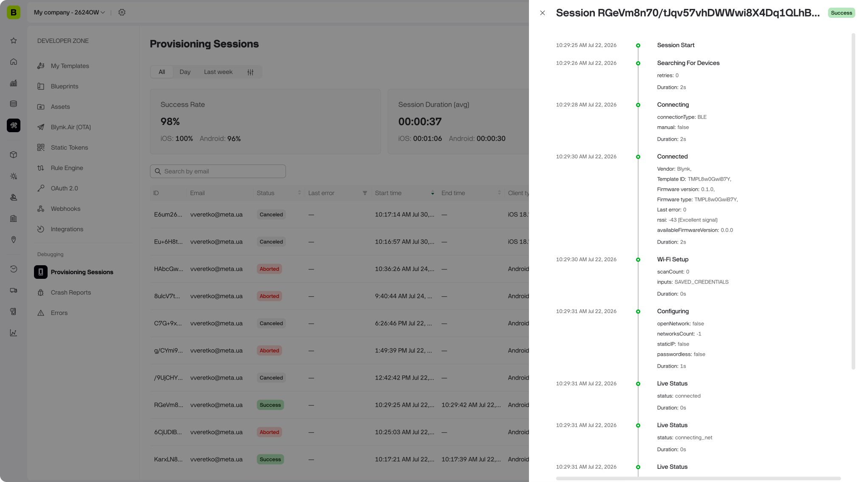Click Success Rate 98% card
868x482 pixels.
265,122
